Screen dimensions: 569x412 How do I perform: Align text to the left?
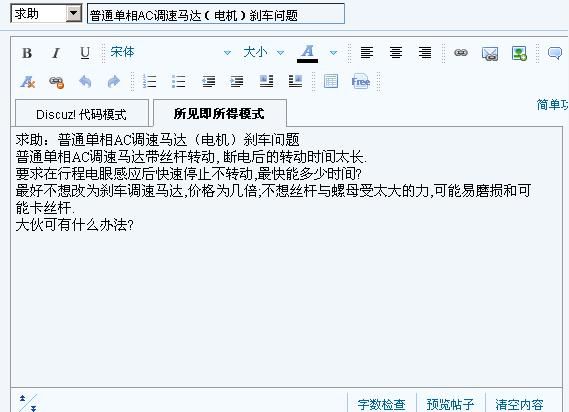pos(367,53)
